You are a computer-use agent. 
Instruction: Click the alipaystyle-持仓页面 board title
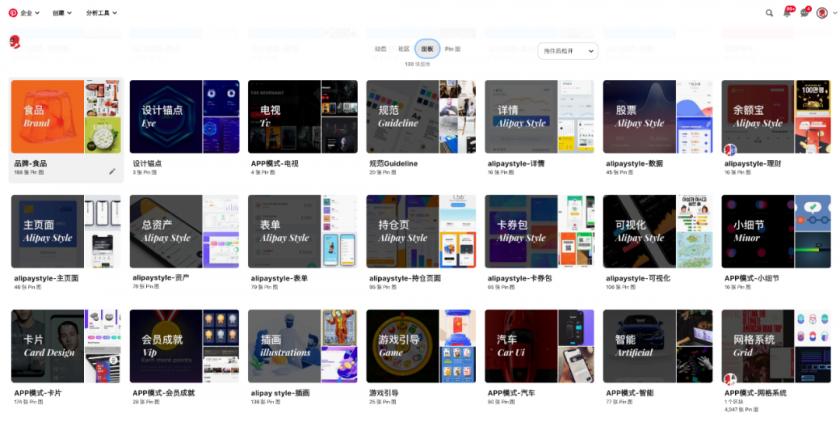point(404,278)
